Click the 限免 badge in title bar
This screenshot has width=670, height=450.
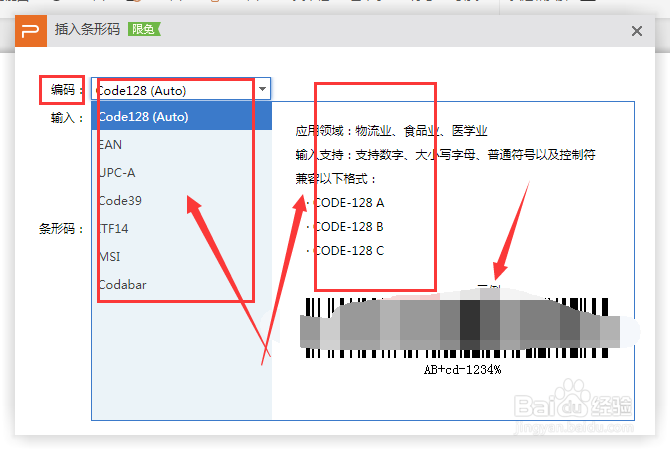click(x=144, y=29)
